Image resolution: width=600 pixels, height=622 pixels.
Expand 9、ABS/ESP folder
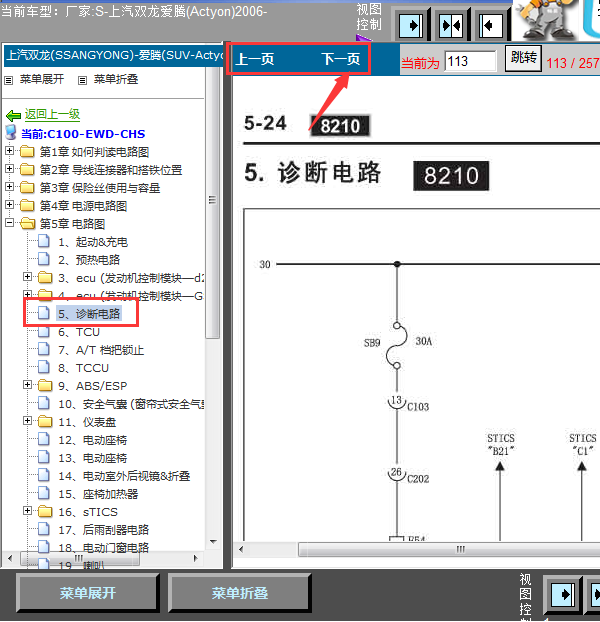click(x=27, y=384)
